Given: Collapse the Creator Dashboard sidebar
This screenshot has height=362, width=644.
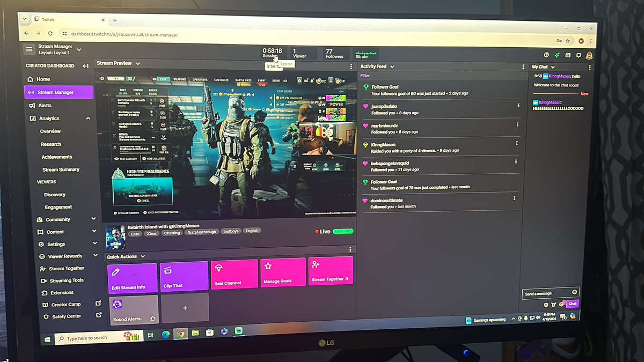Looking at the screenshot, I should (85, 66).
